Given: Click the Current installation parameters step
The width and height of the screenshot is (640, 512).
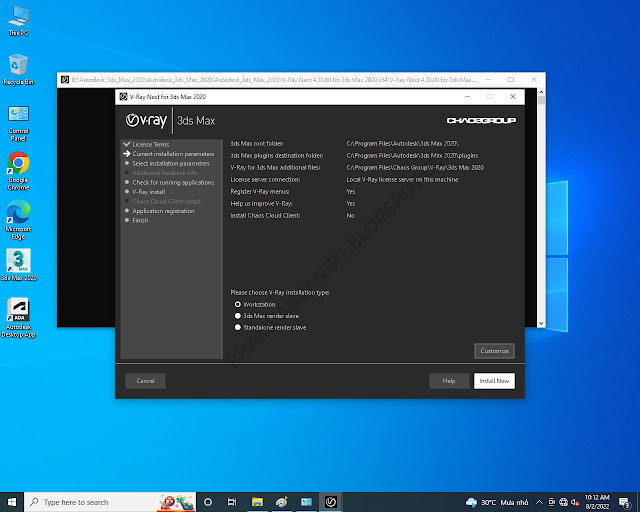Looking at the screenshot, I should tap(173, 154).
